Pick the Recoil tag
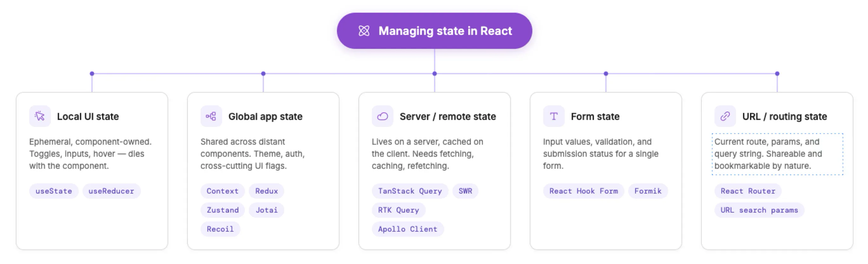Screen dimensions: 868x264 point(220,229)
